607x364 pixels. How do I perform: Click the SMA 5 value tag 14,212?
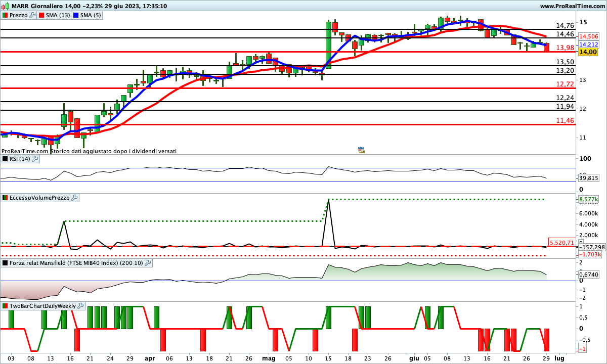tap(589, 44)
